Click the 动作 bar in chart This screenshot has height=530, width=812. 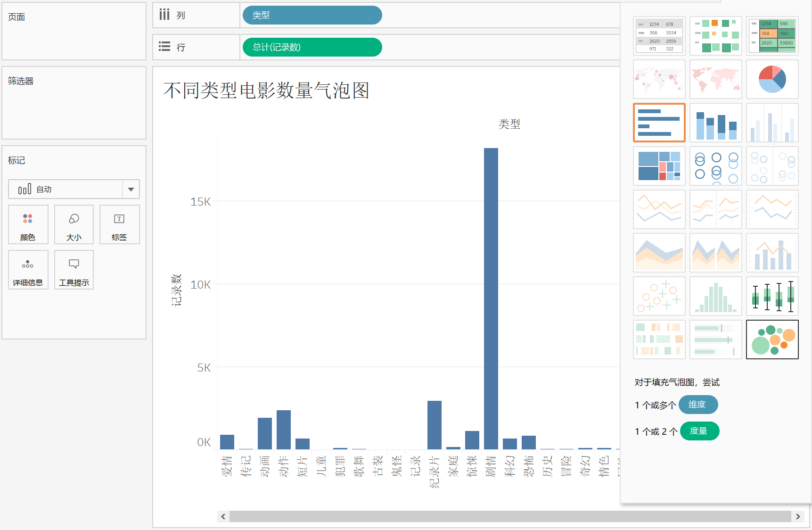click(x=284, y=430)
